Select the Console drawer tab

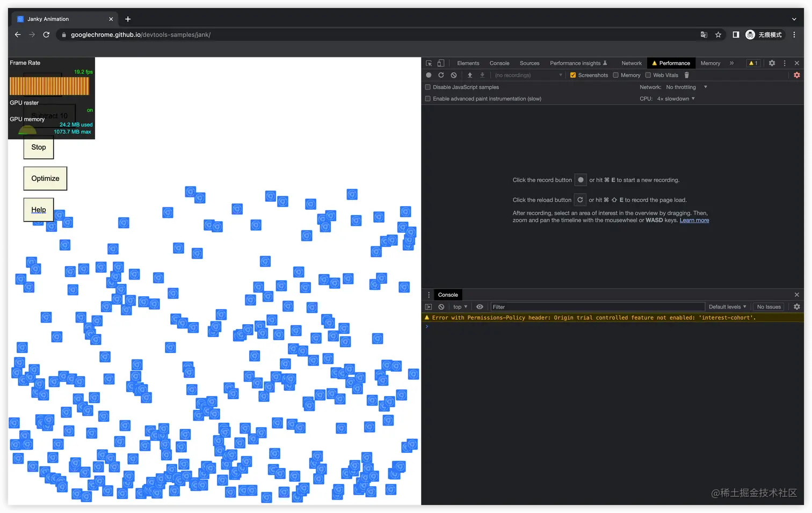click(448, 295)
